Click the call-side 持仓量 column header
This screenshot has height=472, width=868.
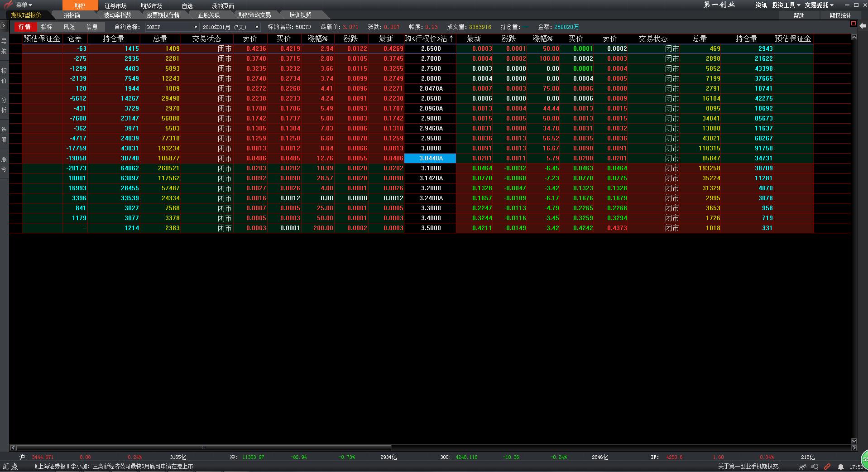tap(114, 39)
